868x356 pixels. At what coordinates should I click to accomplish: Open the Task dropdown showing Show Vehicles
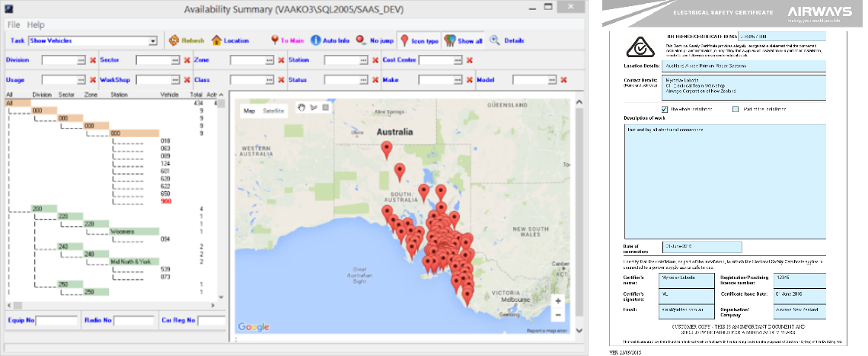[153, 41]
